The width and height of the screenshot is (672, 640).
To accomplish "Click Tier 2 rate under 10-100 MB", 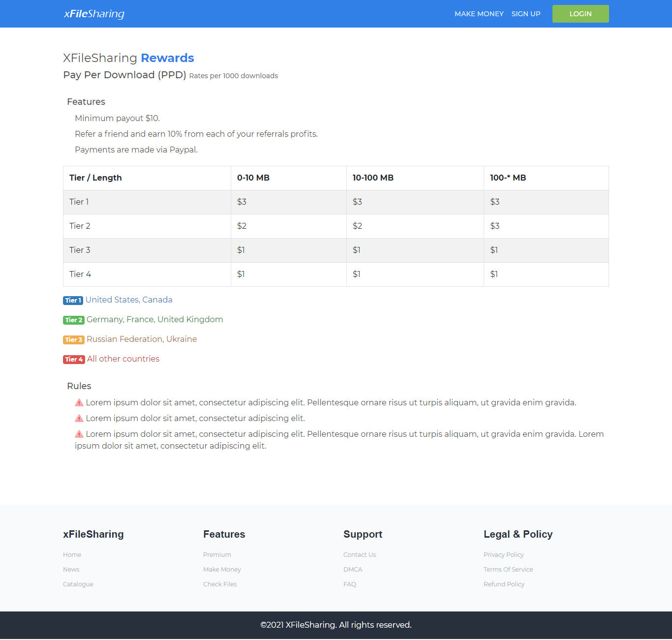I will pos(357,226).
